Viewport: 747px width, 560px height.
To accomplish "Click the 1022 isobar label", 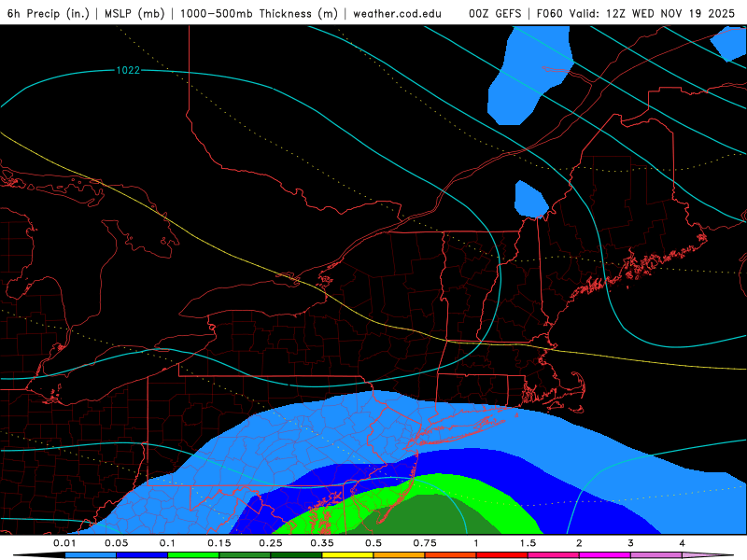I will click(x=128, y=71).
